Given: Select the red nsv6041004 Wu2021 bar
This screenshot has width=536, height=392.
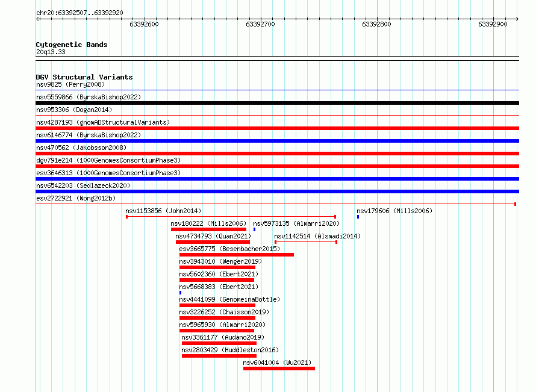Looking at the screenshot, I should [x=279, y=369].
